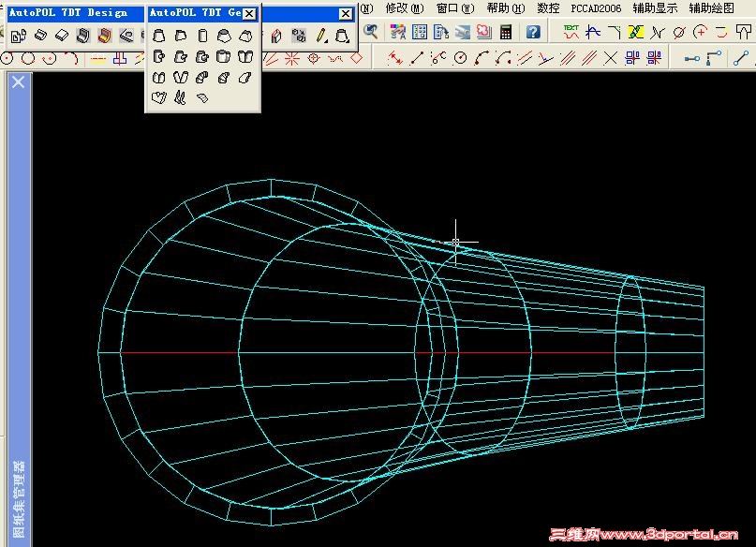Click the red circle with plus icon
756x547 pixels.
700,32
